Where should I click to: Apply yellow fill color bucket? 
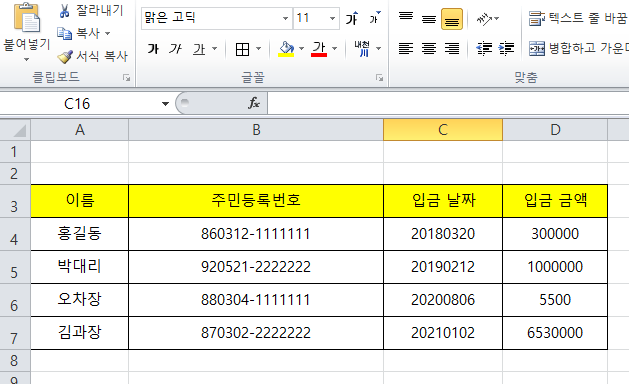pyautogui.click(x=286, y=49)
